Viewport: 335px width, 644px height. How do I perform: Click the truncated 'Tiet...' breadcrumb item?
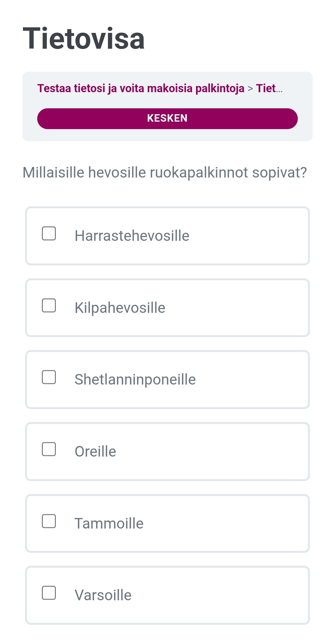(x=269, y=88)
